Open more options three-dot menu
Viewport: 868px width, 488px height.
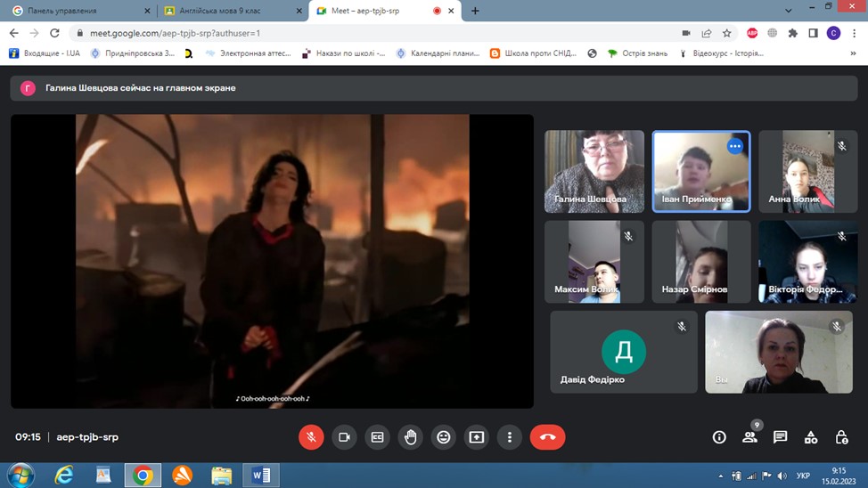[510, 437]
